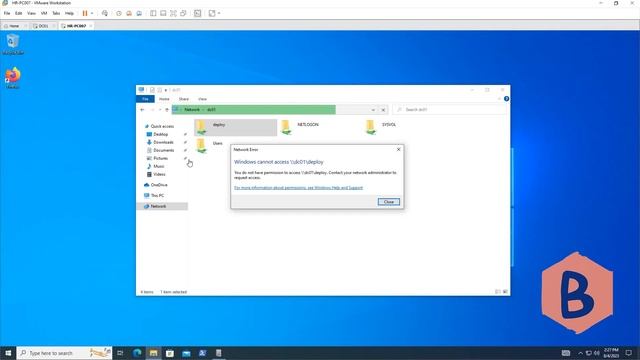The image size is (640, 360).
Task: Open the Windows Start menu
Action: tap(8, 353)
